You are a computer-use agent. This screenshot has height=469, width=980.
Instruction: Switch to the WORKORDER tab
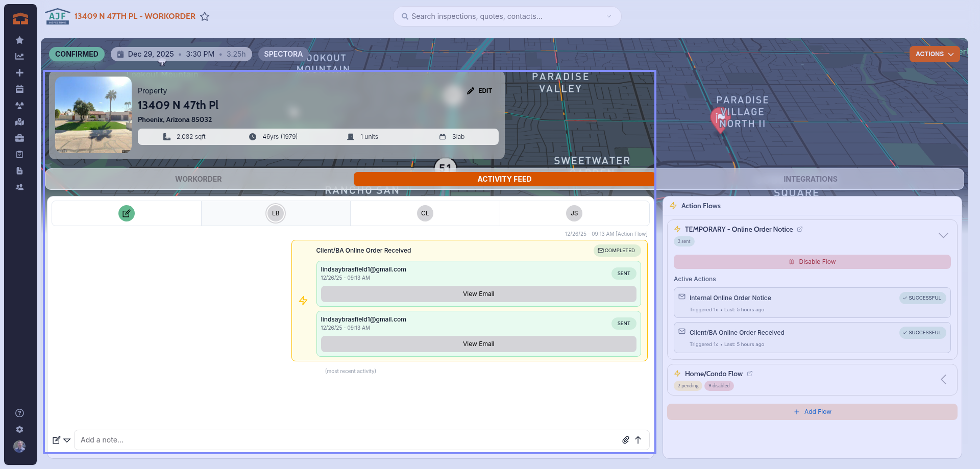(199, 179)
